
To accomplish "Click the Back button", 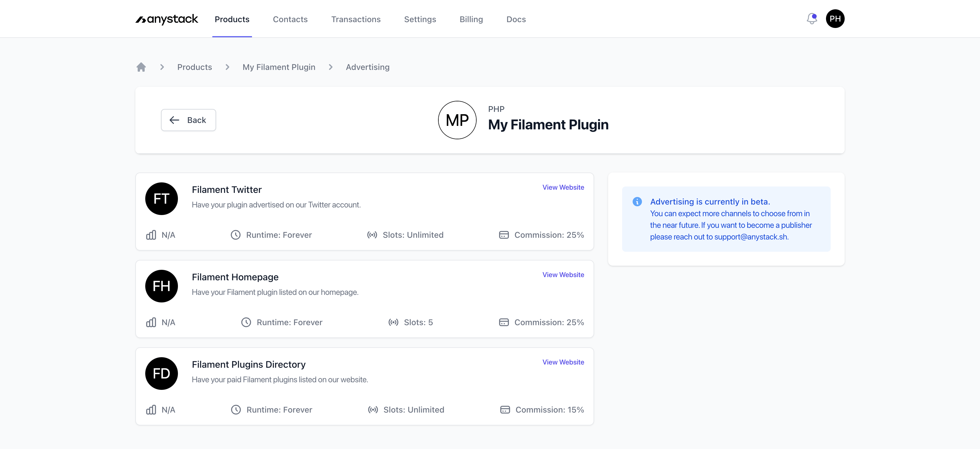I will 188,120.
